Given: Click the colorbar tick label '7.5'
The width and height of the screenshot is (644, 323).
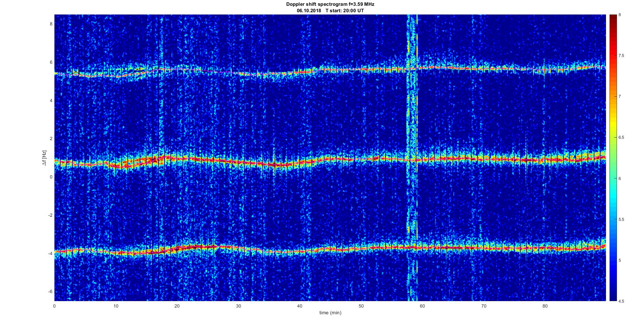Looking at the screenshot, I should pyautogui.click(x=621, y=56).
